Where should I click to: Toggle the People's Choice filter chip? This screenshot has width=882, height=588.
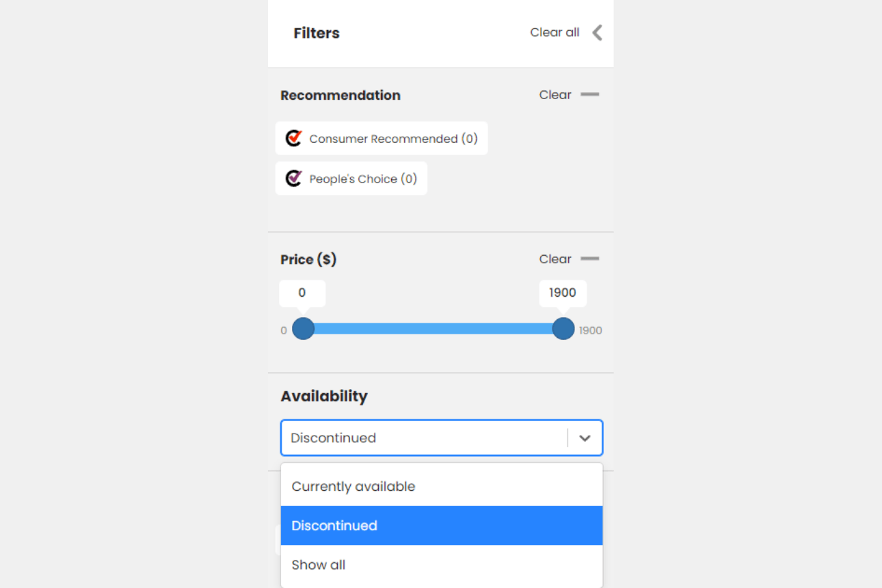[351, 178]
